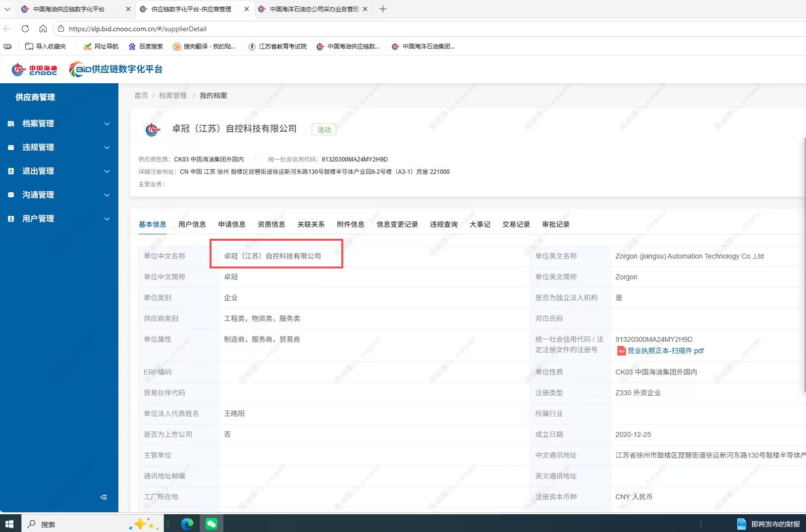Open the business license PDF file icon

tap(621, 351)
